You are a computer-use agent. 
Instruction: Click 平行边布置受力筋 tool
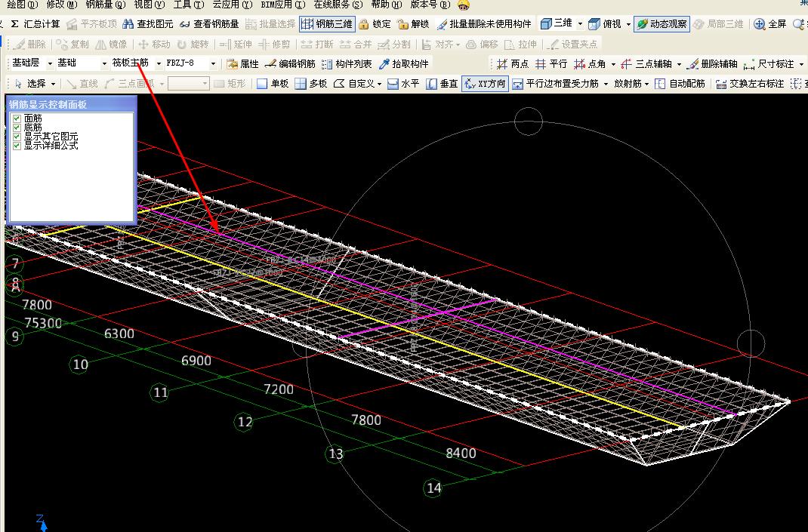click(556, 84)
